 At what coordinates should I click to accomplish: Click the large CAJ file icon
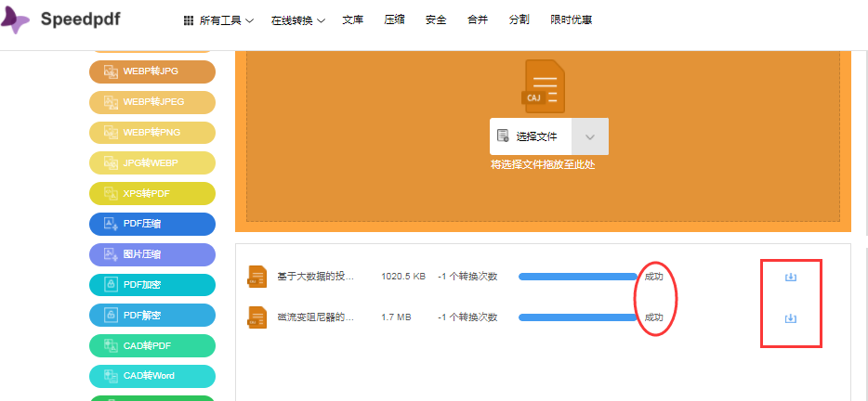pos(544,85)
